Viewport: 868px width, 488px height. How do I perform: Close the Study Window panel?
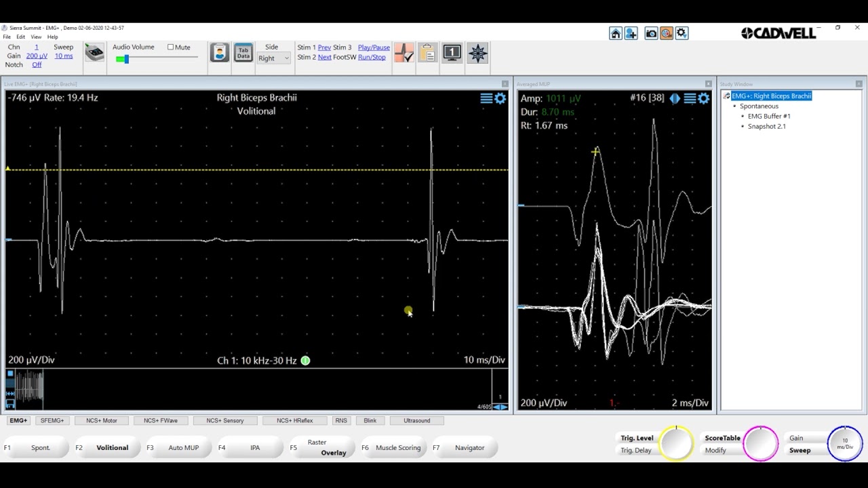click(859, 84)
